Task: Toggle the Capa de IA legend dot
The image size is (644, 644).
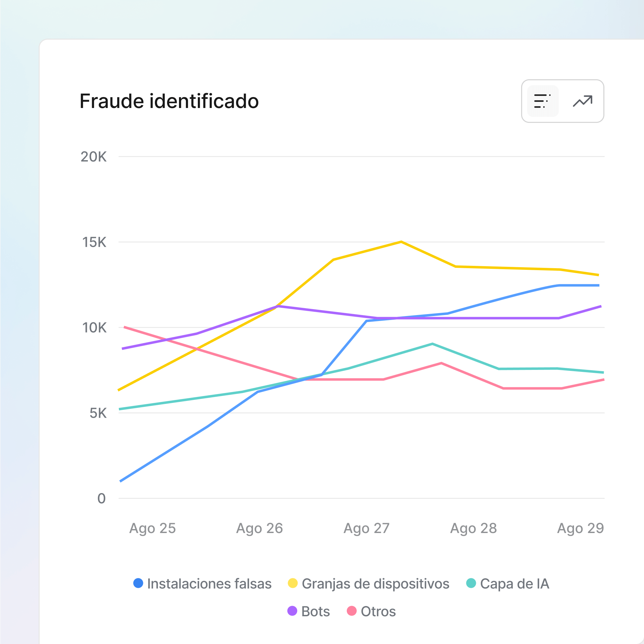Action: 471,583
